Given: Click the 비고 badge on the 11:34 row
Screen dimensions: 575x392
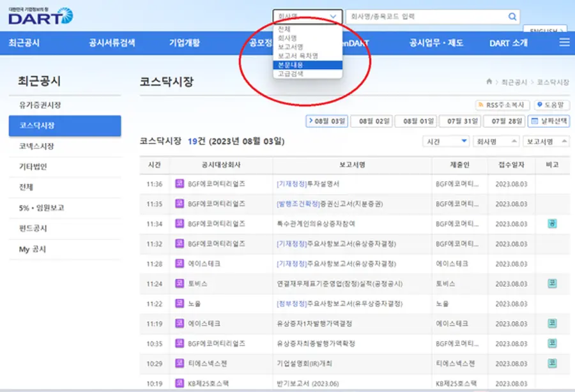Looking at the screenshot, I should pos(552,223).
